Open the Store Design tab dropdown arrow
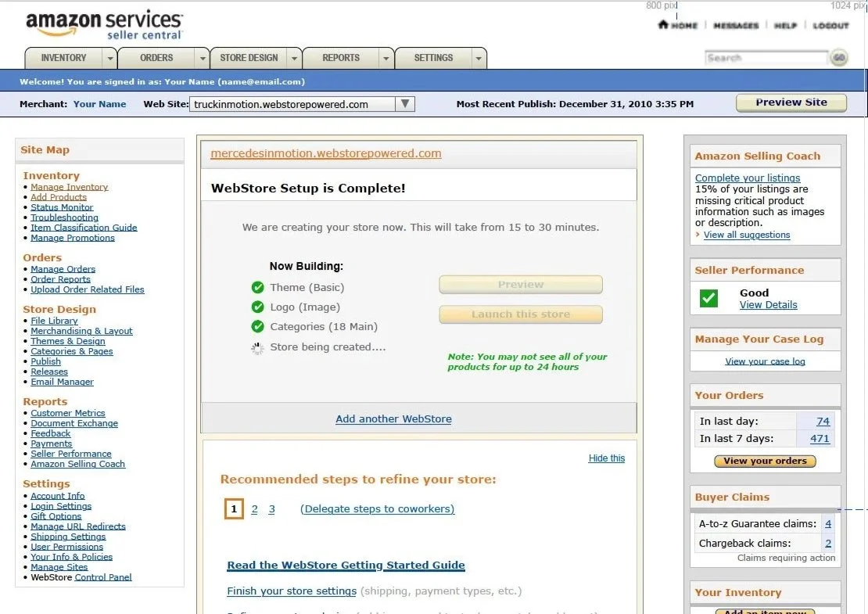The image size is (868, 614). 295,58
